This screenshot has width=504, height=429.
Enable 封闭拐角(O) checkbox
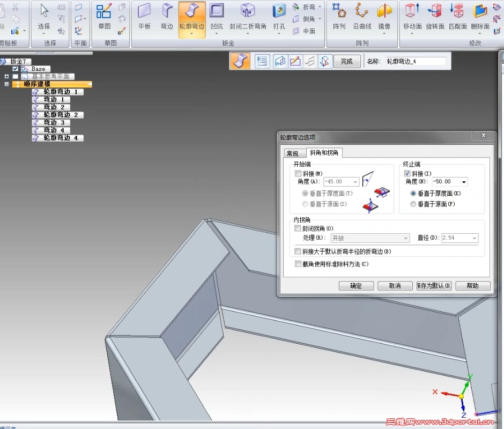coord(298,228)
